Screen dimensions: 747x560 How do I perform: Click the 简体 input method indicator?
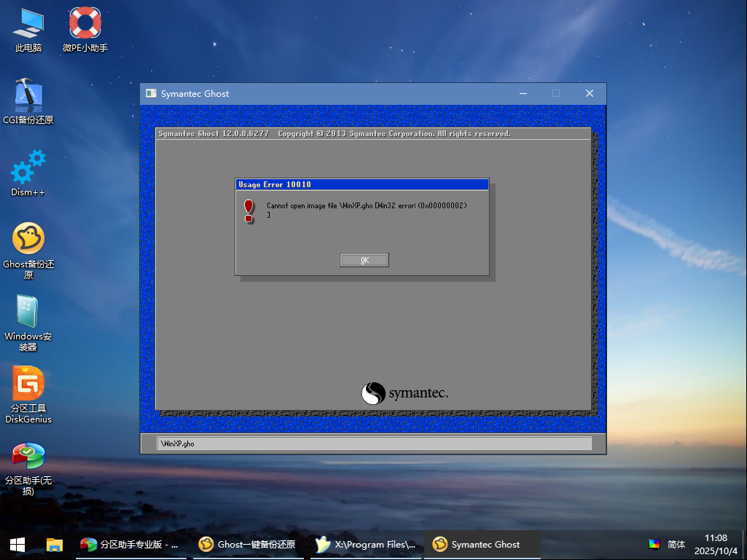pyautogui.click(x=676, y=544)
